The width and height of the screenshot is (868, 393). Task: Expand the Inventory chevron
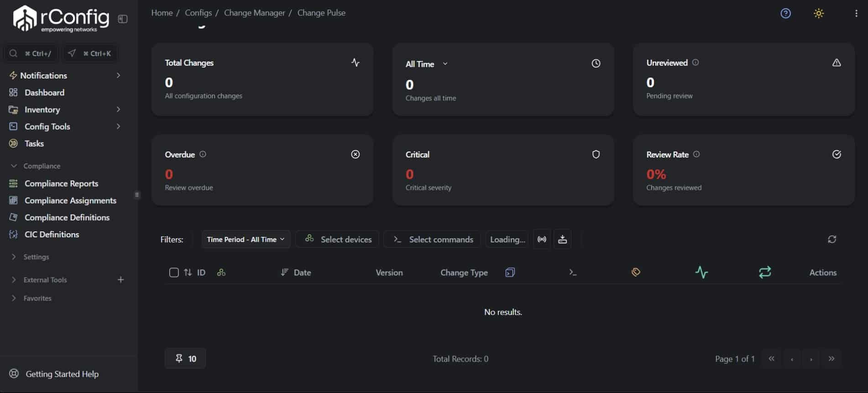coord(118,110)
